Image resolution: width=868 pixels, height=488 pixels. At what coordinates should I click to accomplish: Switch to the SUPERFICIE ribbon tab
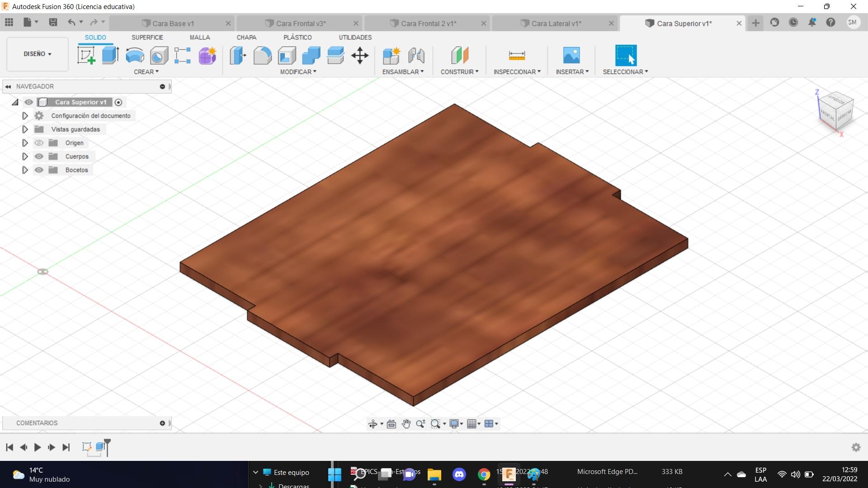[147, 38]
